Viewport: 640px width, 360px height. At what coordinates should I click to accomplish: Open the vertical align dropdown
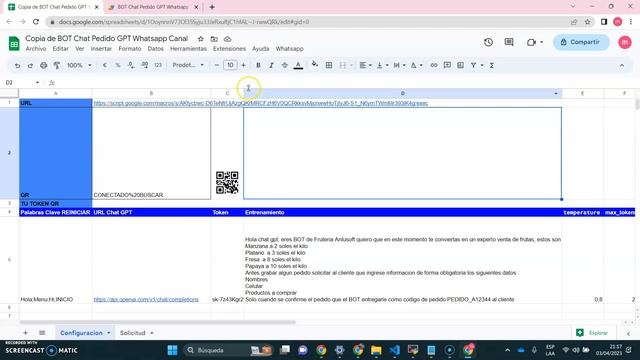(x=382, y=65)
